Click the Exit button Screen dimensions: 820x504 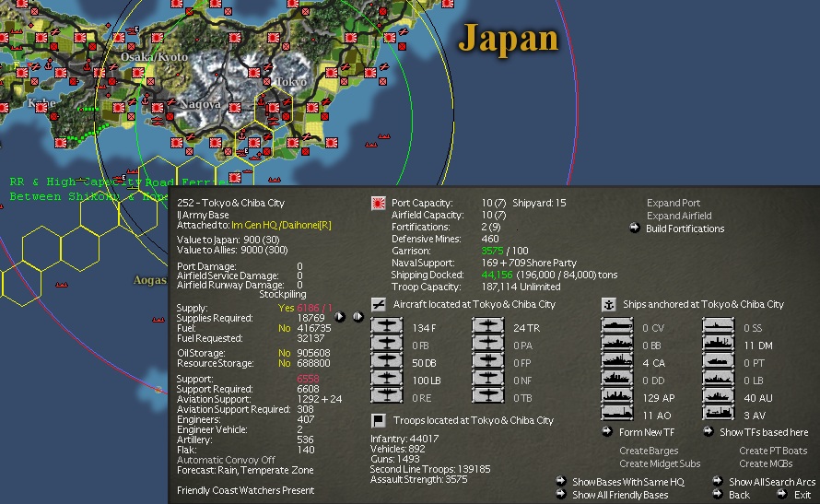pyautogui.click(x=802, y=495)
